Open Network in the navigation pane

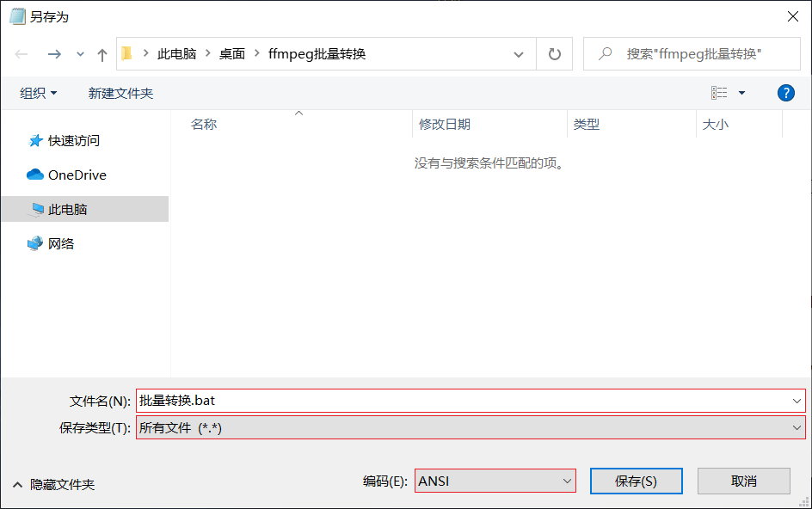pyautogui.click(x=60, y=243)
